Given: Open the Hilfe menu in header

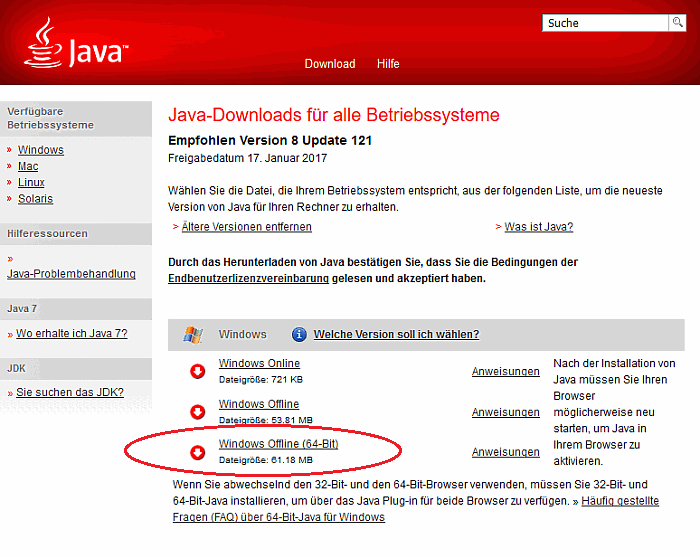Looking at the screenshot, I should (x=388, y=64).
